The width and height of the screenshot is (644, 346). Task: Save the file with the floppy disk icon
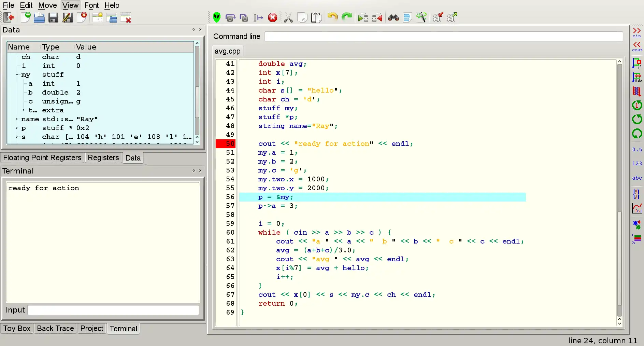pos(53,17)
